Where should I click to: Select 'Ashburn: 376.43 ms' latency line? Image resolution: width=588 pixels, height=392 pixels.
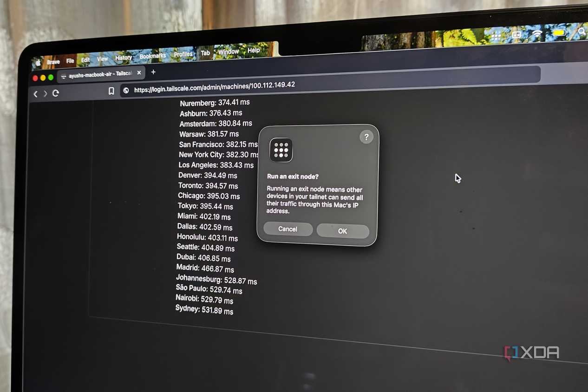pos(211,113)
